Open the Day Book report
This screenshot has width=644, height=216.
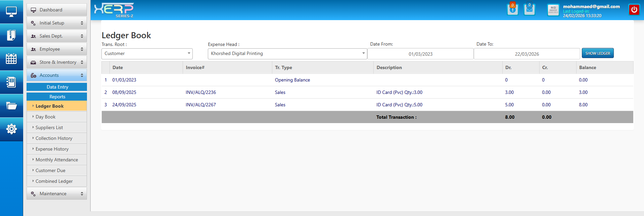point(46,117)
